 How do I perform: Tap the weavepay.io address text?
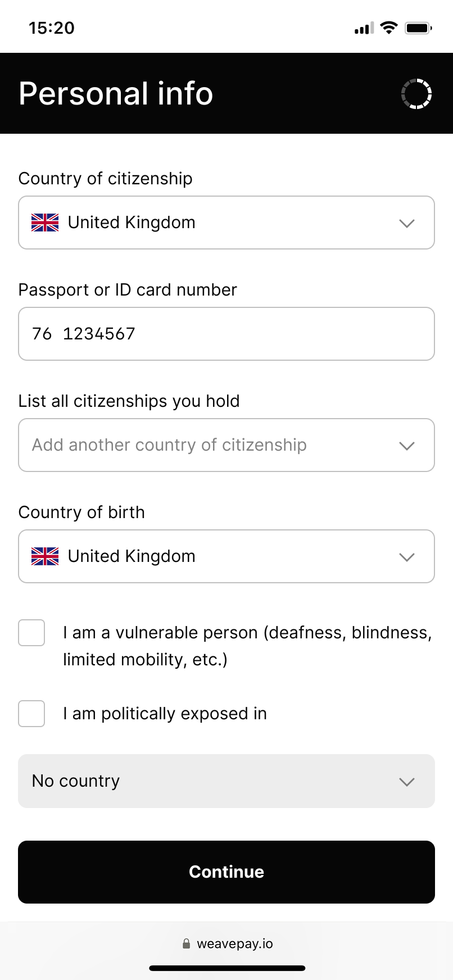pyautogui.click(x=235, y=944)
